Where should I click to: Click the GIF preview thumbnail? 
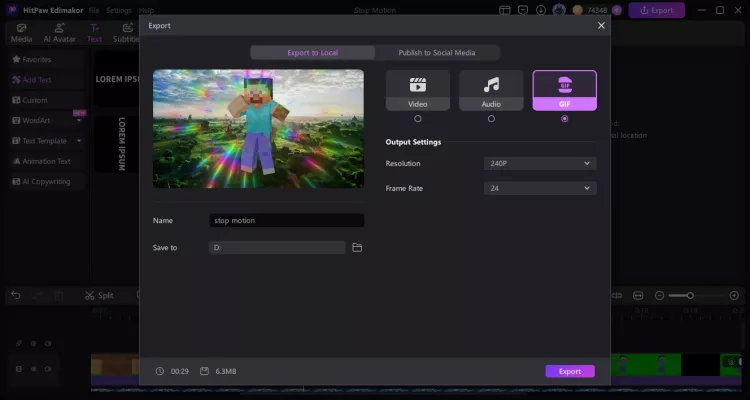[258, 129]
